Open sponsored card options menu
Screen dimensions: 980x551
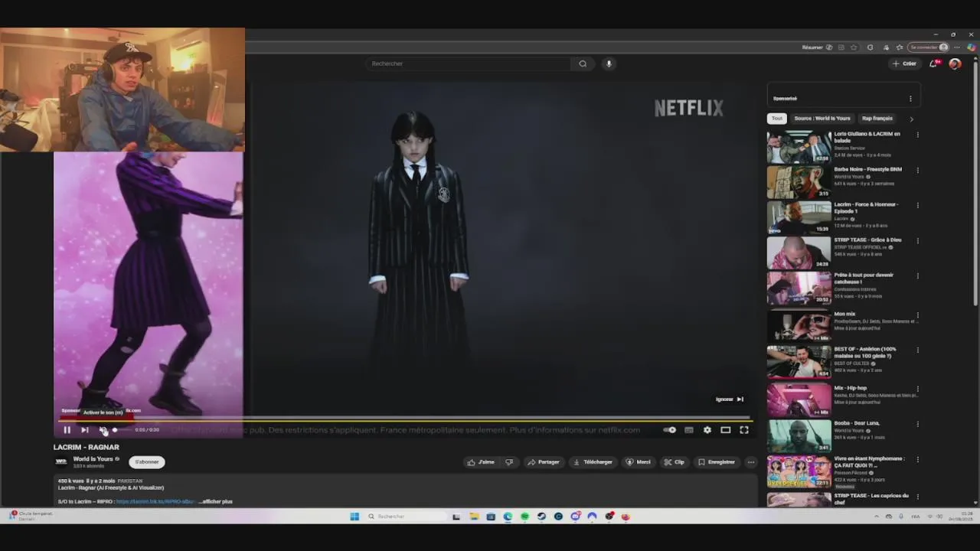pos(910,99)
